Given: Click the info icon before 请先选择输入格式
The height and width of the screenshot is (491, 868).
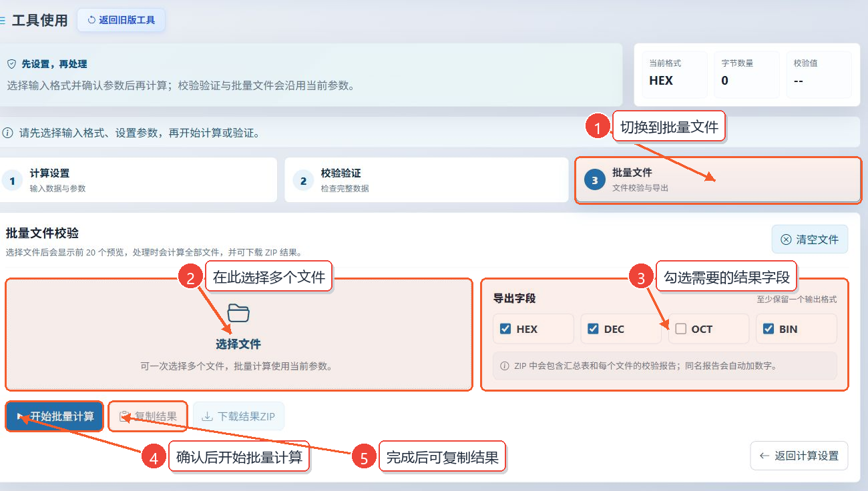Looking at the screenshot, I should (8, 133).
